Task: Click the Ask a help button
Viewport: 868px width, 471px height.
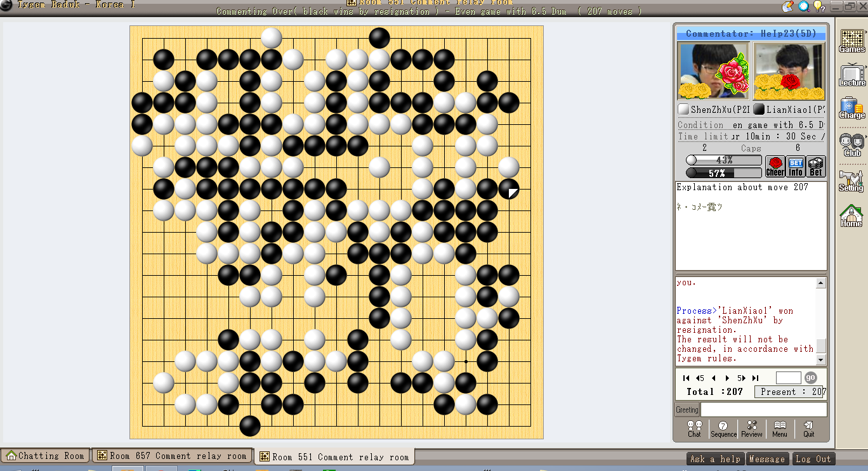Action: 715,459
